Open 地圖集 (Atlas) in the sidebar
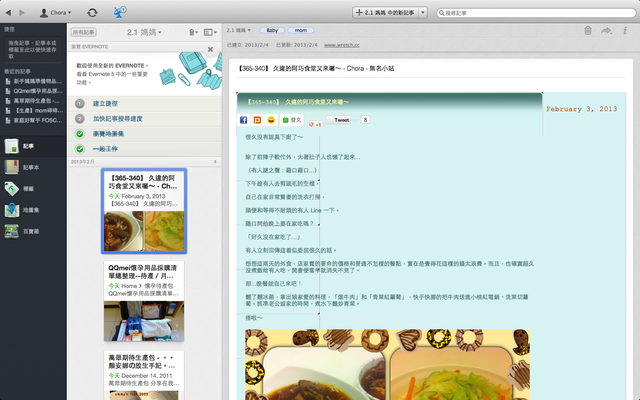The height and width of the screenshot is (400, 640). 33,210
